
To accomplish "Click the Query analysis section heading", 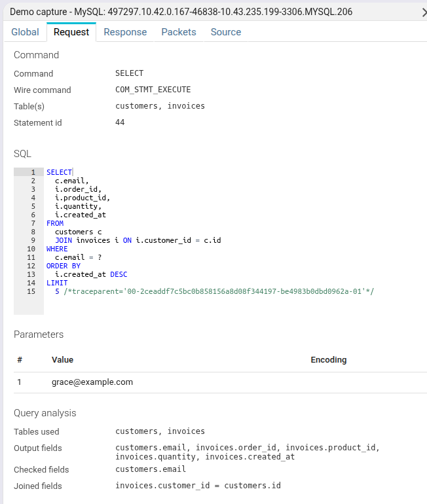I will click(x=45, y=413).
